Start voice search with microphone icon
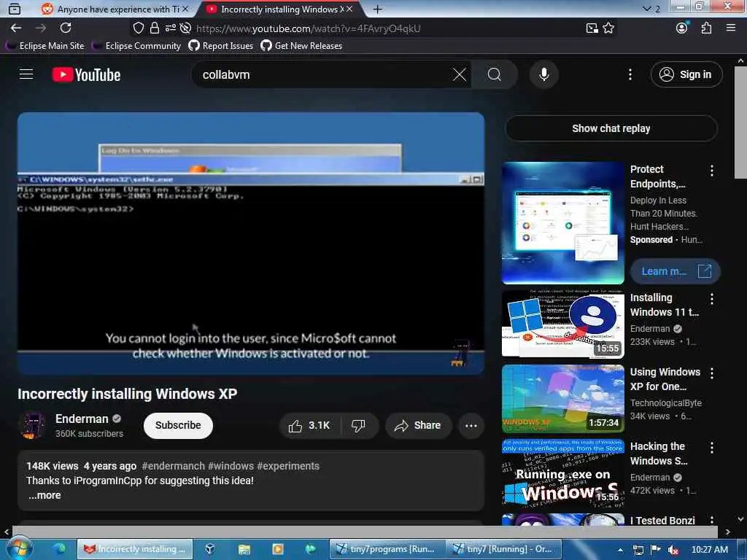This screenshot has width=747, height=560. coord(543,74)
